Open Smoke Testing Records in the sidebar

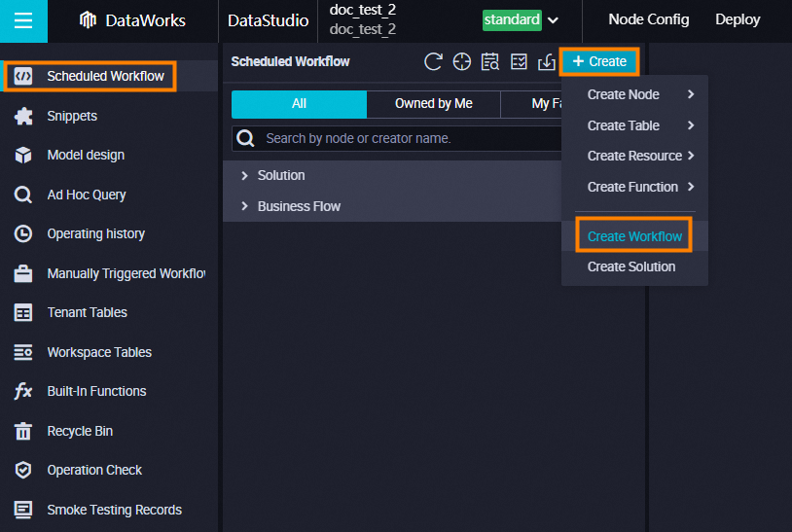coord(115,510)
